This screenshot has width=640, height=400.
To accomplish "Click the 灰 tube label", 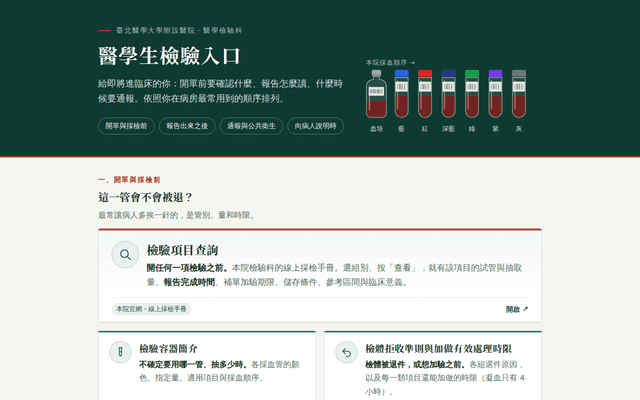I will click(x=519, y=129).
